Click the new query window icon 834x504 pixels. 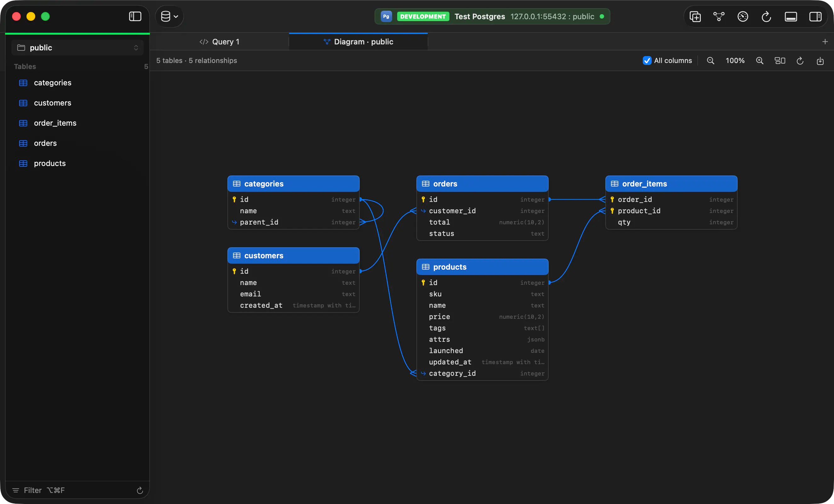(695, 16)
